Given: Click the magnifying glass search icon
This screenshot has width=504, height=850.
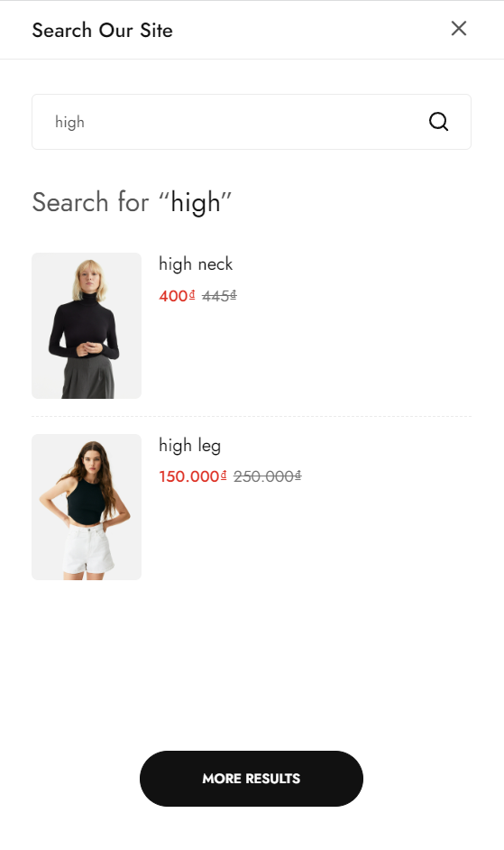Looking at the screenshot, I should (438, 122).
